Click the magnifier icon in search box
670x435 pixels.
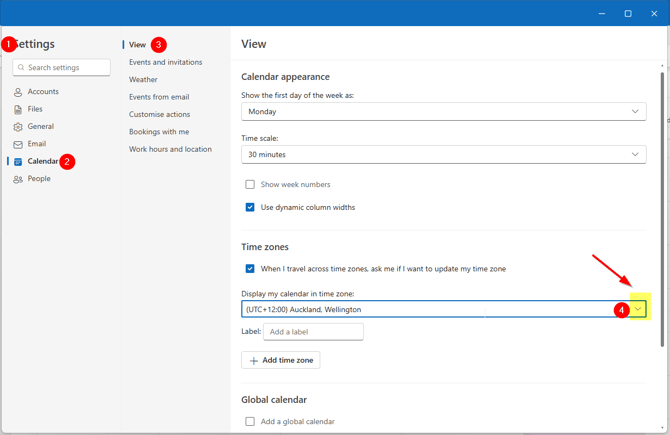click(x=22, y=68)
